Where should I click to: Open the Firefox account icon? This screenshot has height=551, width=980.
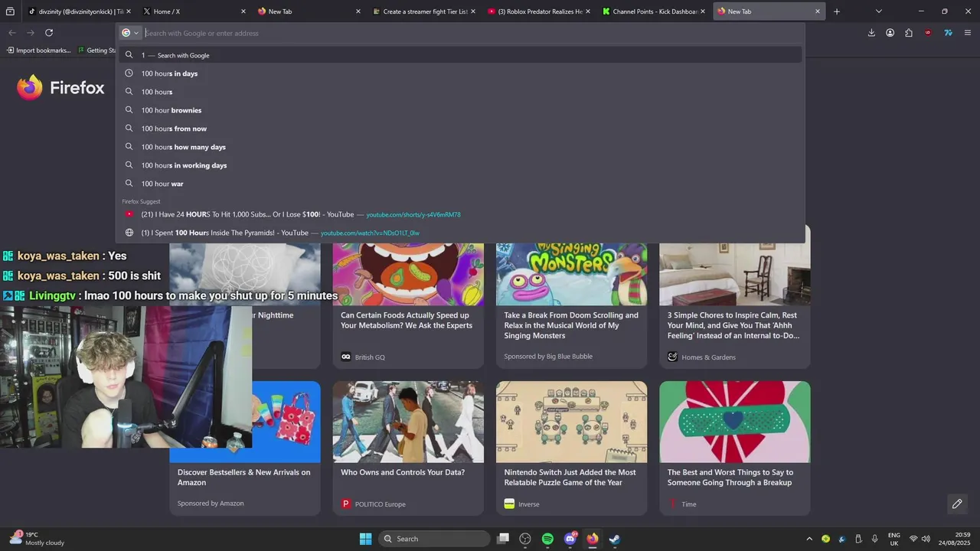point(890,33)
